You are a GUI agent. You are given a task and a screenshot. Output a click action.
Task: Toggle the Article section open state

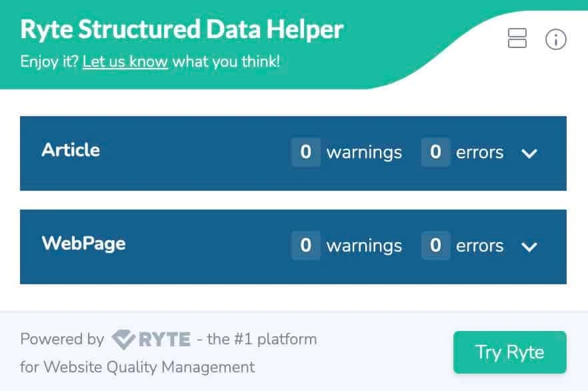(529, 154)
